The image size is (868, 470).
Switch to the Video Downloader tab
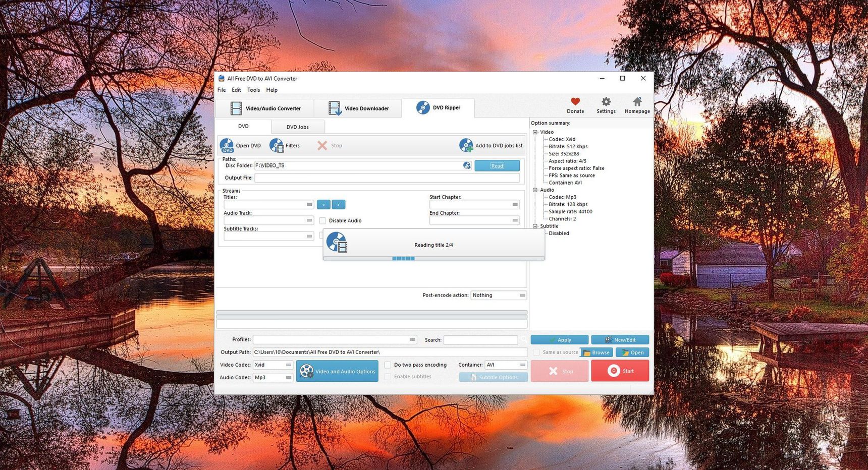click(358, 108)
